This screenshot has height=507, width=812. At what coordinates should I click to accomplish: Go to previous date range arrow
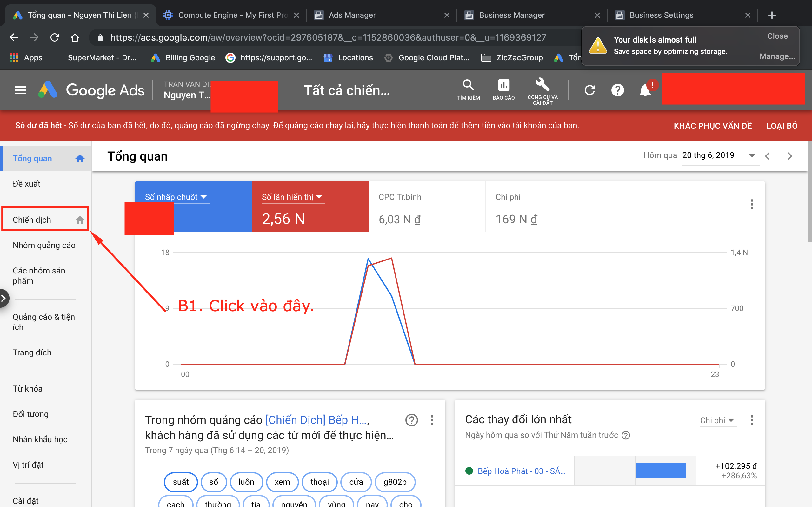click(767, 156)
